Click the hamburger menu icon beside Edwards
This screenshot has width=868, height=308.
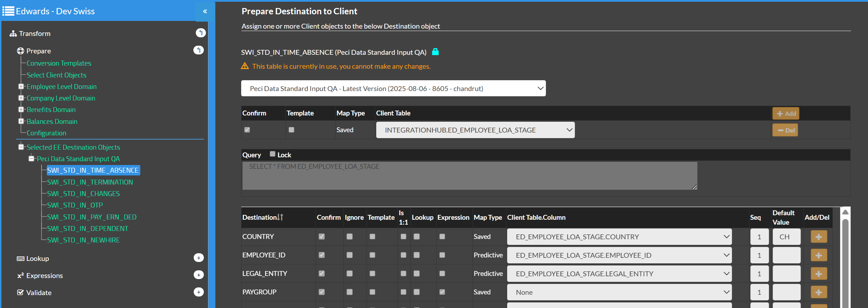[x=8, y=11]
